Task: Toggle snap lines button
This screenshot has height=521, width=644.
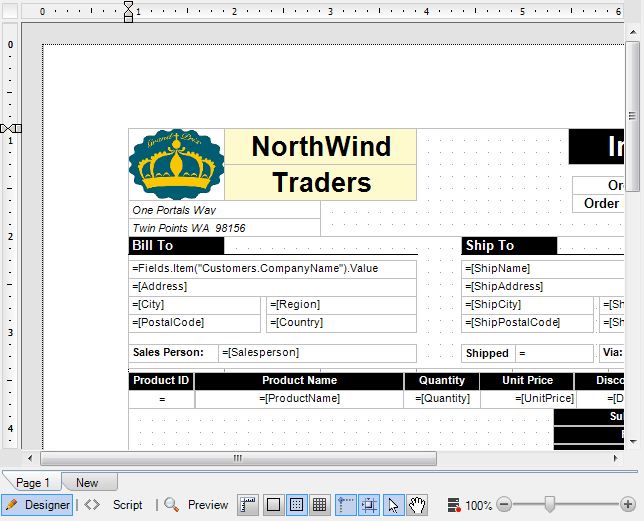Action: pos(345,505)
